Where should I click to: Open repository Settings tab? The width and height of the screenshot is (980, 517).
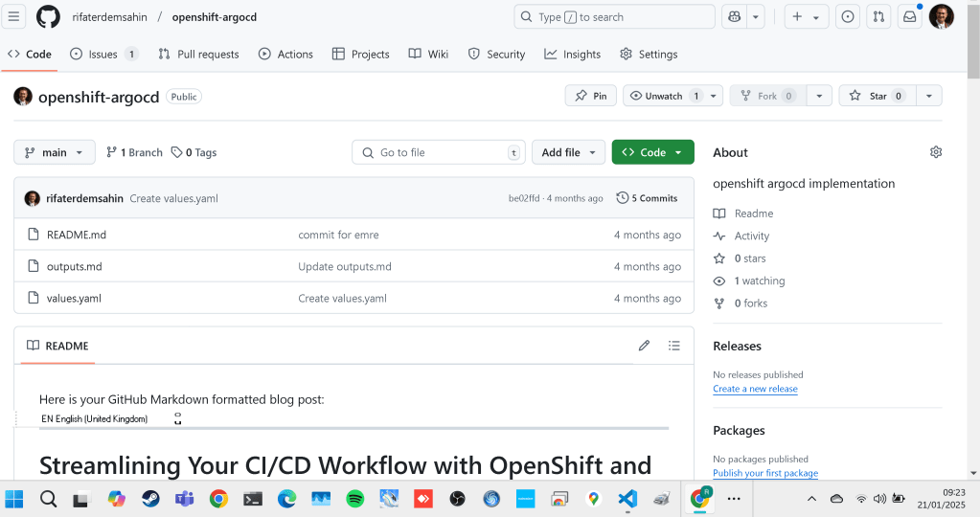coord(649,55)
